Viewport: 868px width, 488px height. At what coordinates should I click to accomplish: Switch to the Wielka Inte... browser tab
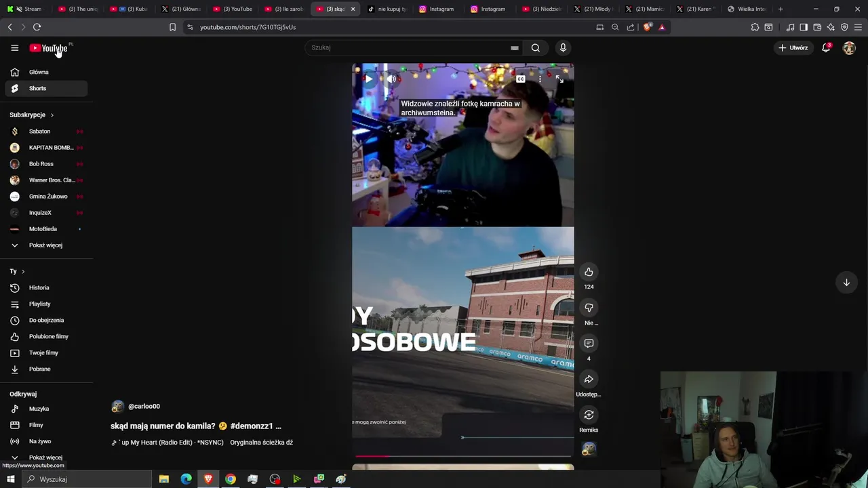point(746,9)
